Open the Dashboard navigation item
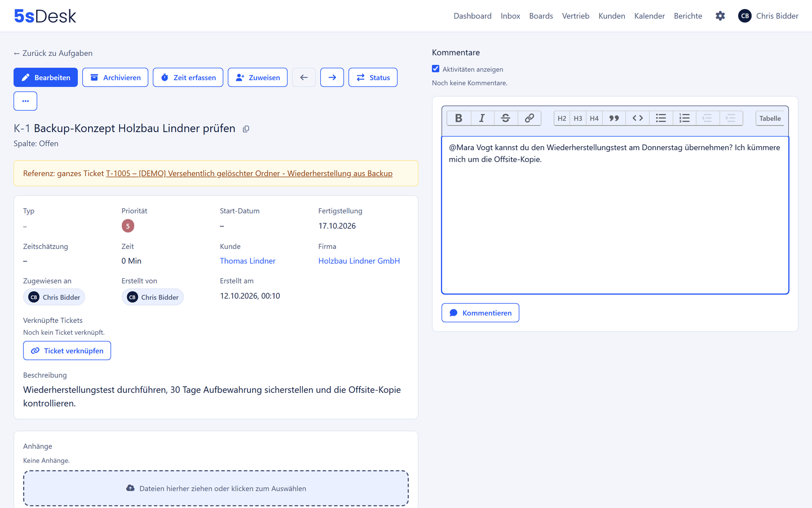 click(473, 16)
